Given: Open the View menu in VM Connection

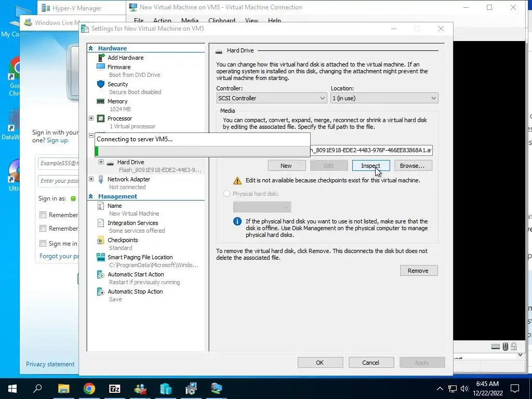Looking at the screenshot, I should pyautogui.click(x=252, y=20).
